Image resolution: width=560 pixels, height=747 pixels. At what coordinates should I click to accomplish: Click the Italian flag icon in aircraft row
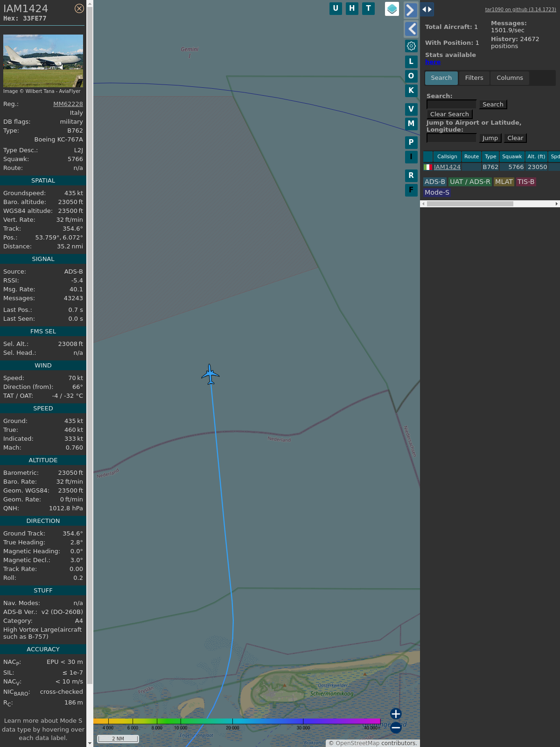pyautogui.click(x=427, y=167)
